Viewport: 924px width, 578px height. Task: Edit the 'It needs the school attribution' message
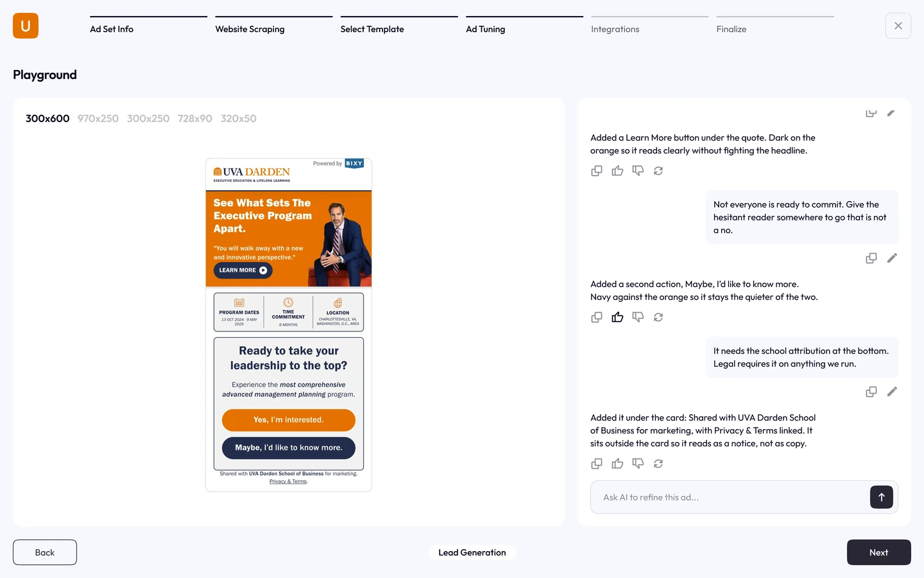pyautogui.click(x=892, y=392)
